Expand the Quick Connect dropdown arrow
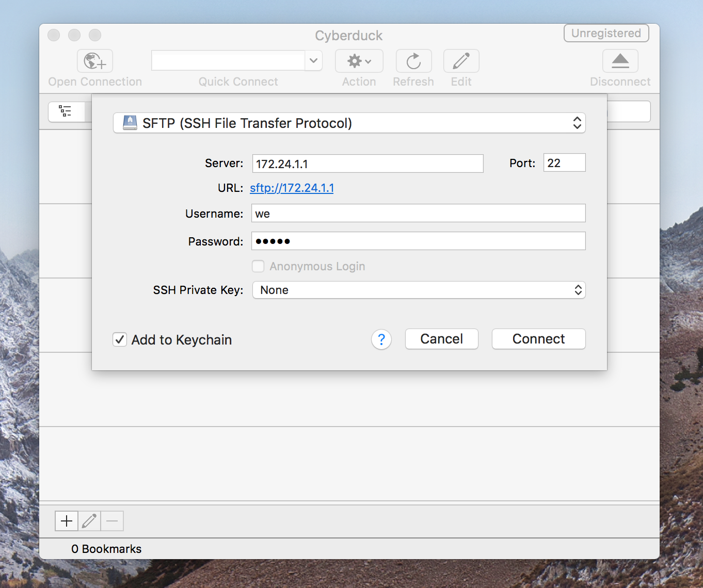The image size is (703, 588). pyautogui.click(x=313, y=61)
